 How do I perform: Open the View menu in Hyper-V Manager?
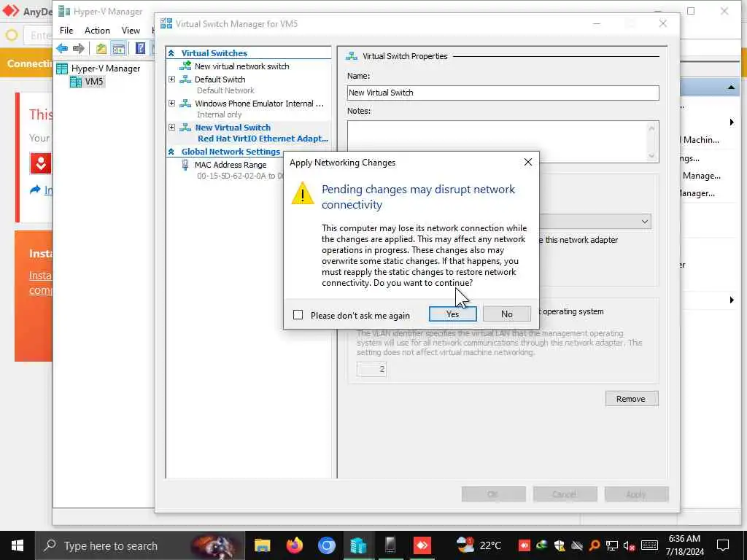pos(131,31)
